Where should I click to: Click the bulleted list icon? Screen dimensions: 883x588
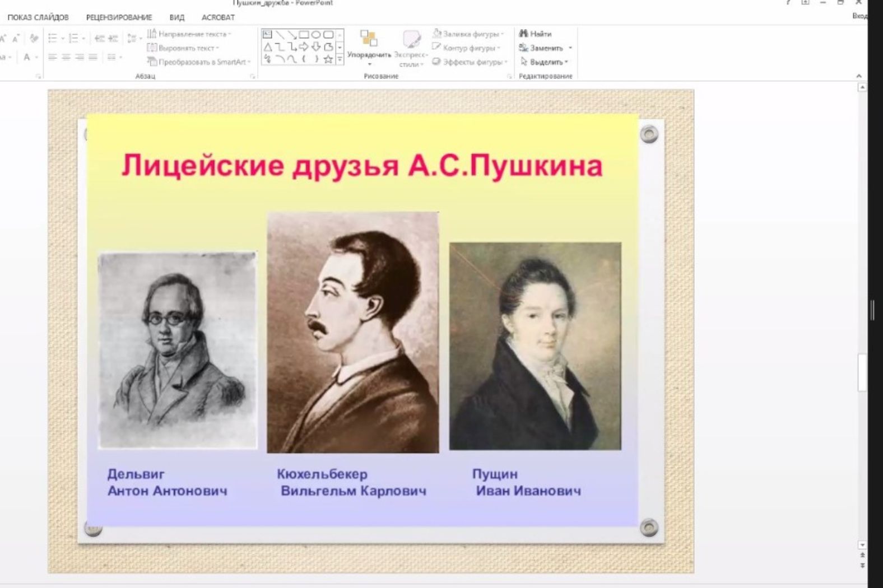(x=53, y=38)
